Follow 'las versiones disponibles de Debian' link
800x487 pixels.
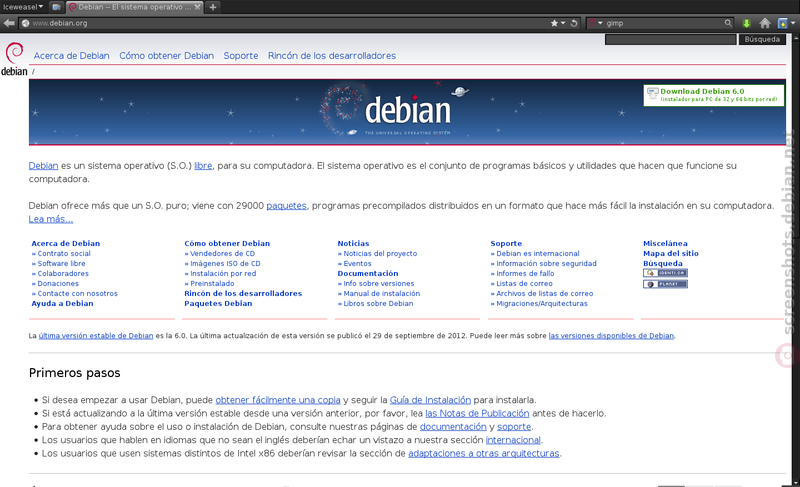click(x=611, y=336)
